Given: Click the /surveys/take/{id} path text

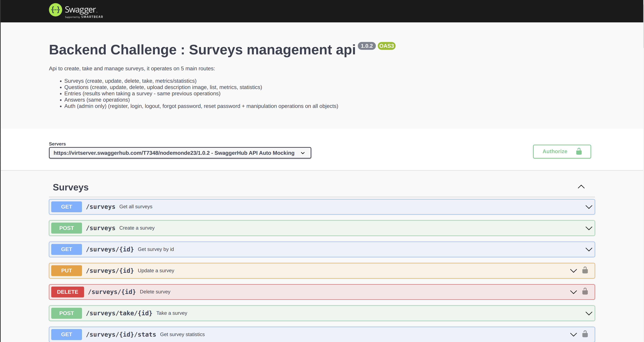Looking at the screenshot, I should tap(119, 313).
